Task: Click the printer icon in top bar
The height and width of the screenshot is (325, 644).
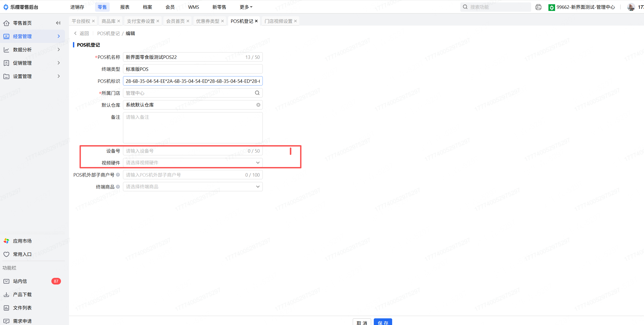Action: click(538, 7)
